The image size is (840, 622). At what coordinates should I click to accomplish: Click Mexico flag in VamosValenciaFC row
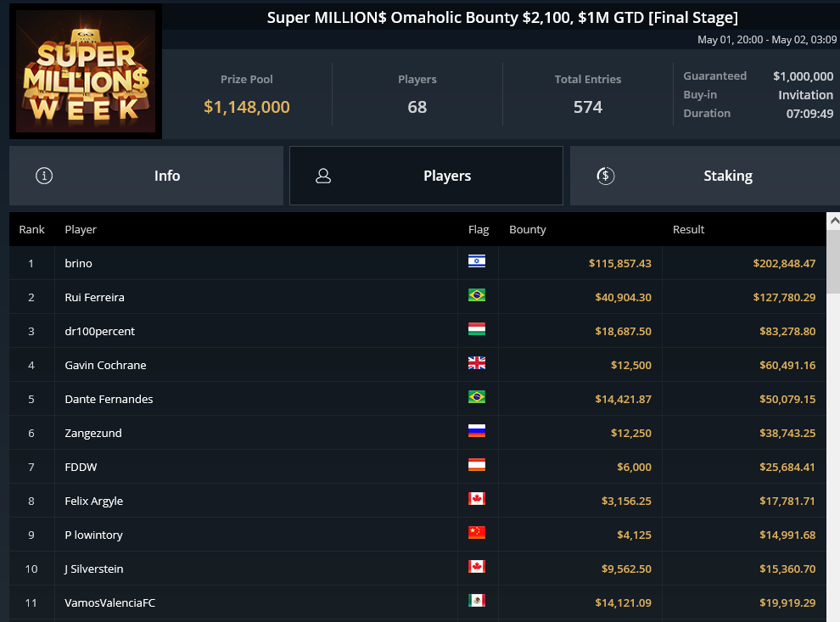(477, 601)
